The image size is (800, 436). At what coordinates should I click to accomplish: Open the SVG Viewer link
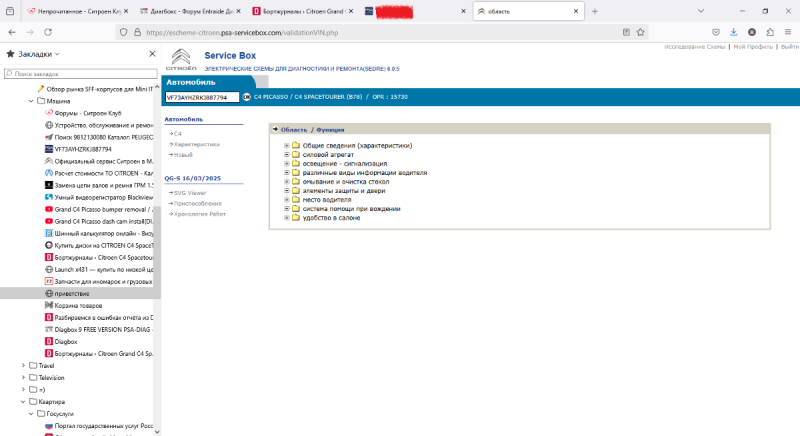pos(190,192)
